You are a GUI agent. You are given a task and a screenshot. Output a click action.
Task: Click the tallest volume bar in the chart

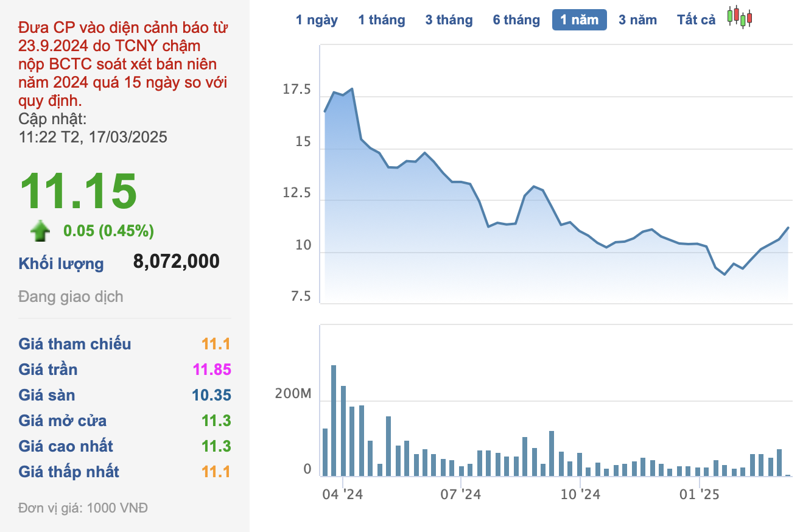[x=334, y=421]
